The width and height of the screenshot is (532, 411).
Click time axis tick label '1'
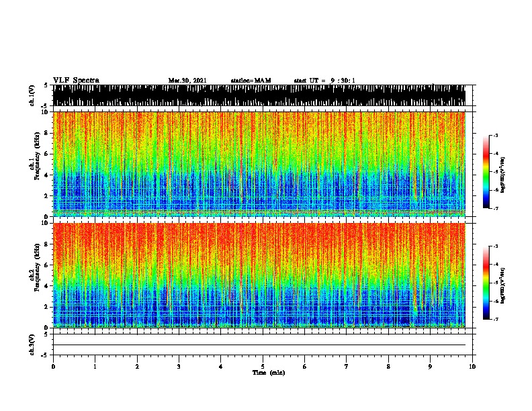click(95, 367)
